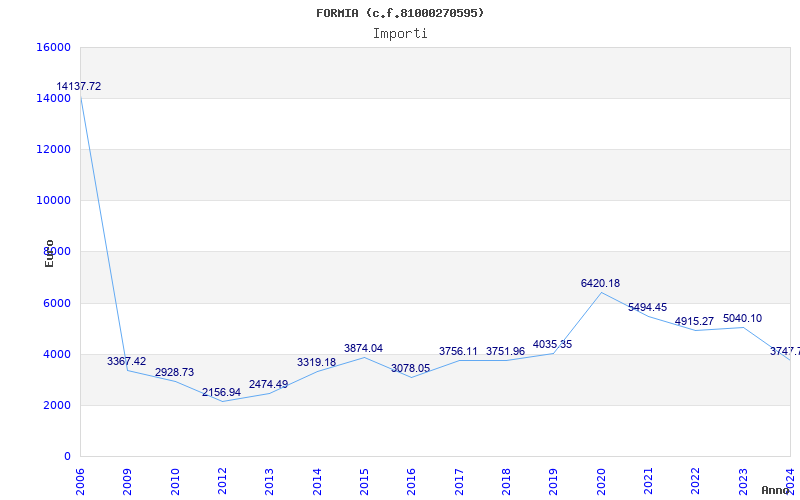Click the Anno axis title
The height and width of the screenshot is (500, 800).
tap(775, 490)
